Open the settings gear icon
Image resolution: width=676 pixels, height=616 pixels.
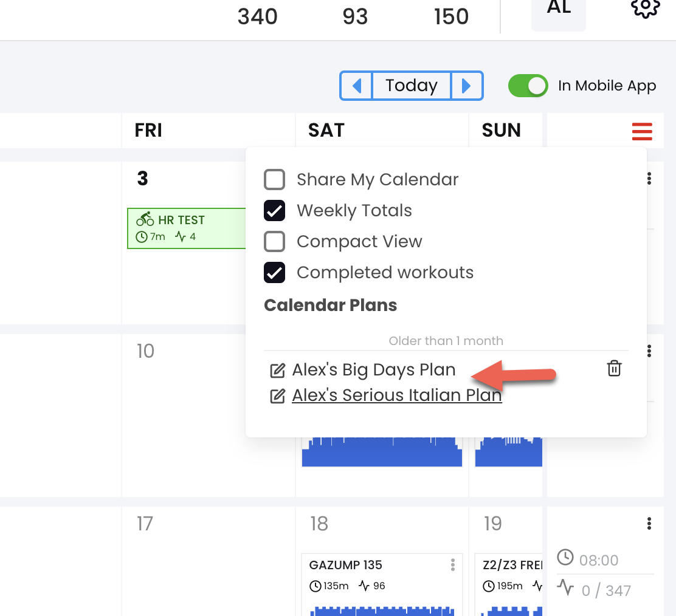[645, 8]
